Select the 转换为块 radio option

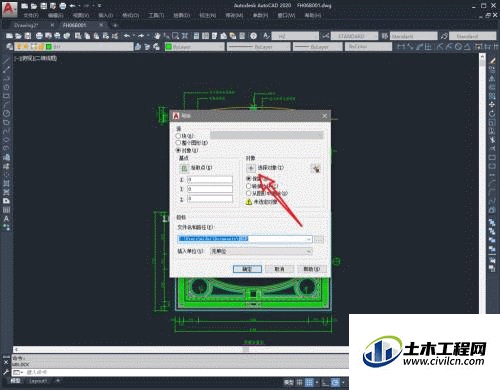(x=249, y=186)
